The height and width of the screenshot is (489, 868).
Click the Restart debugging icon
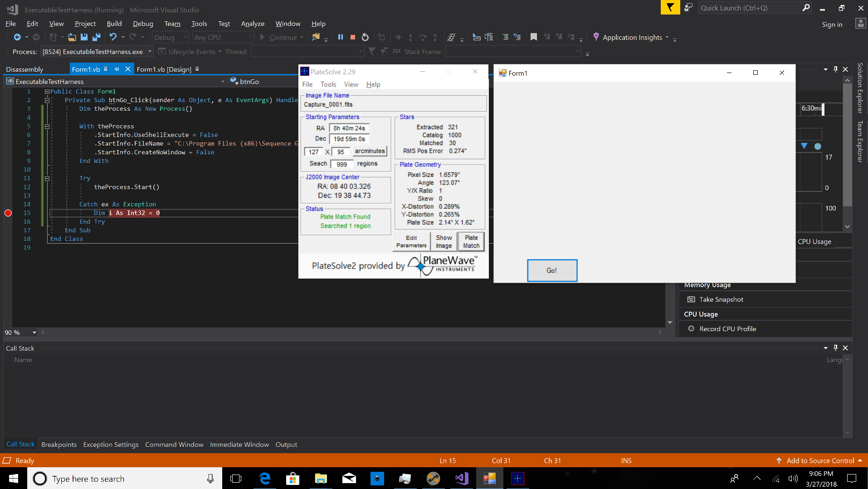(365, 37)
